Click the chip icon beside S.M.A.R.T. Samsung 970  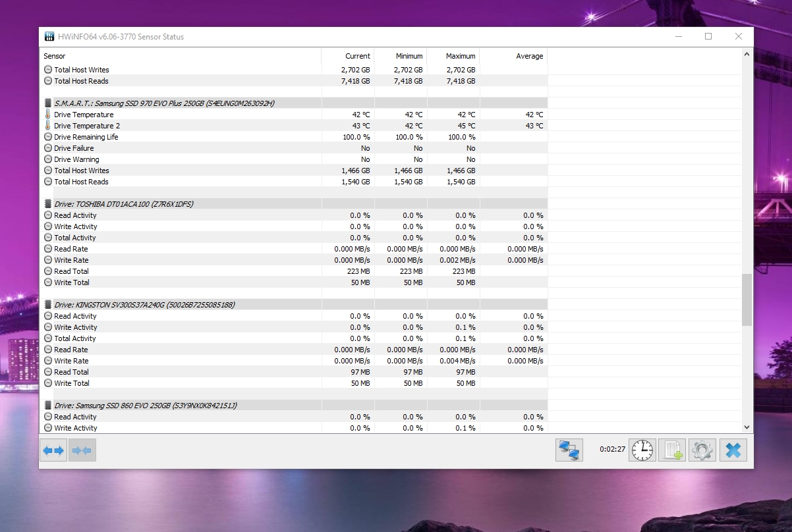[x=48, y=103]
